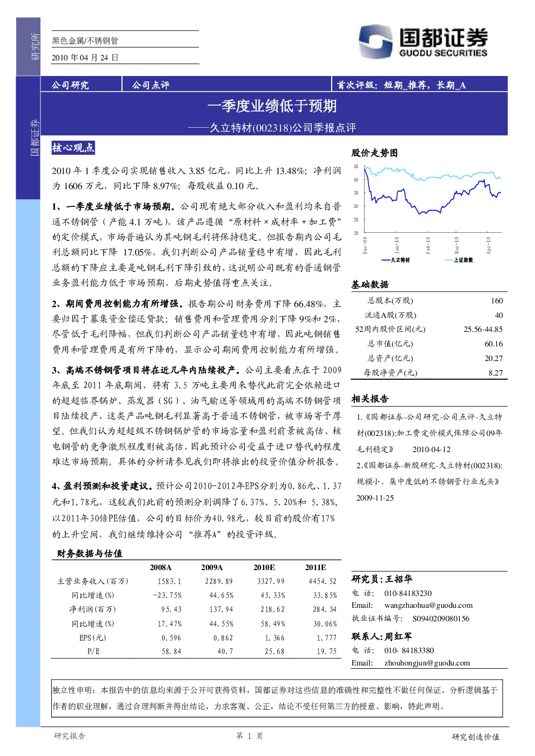Viewport: 535px width, 756px height.
Task: Select the P/E value 58.84
Action: (172, 651)
